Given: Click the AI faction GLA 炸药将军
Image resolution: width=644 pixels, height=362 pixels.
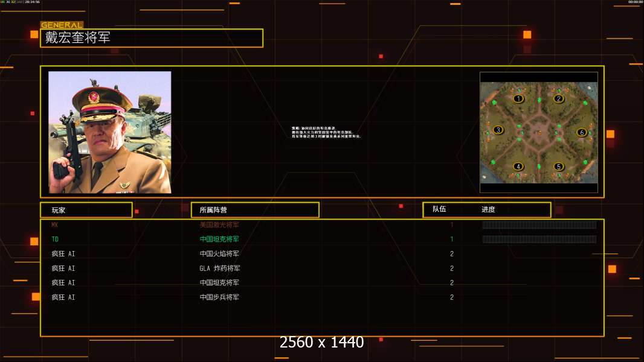Looking at the screenshot, I should (x=220, y=268).
